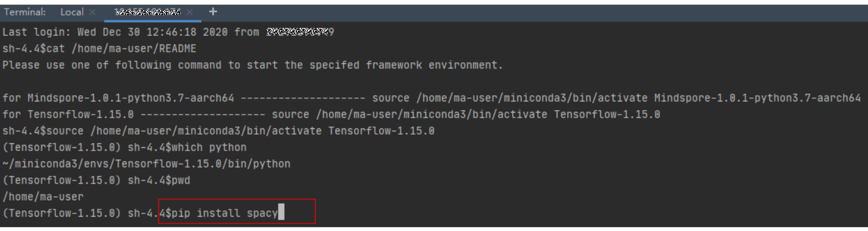This screenshot has height=231, width=868.
Task: Click the cat /home/ma-user/README command line
Action: [100, 48]
